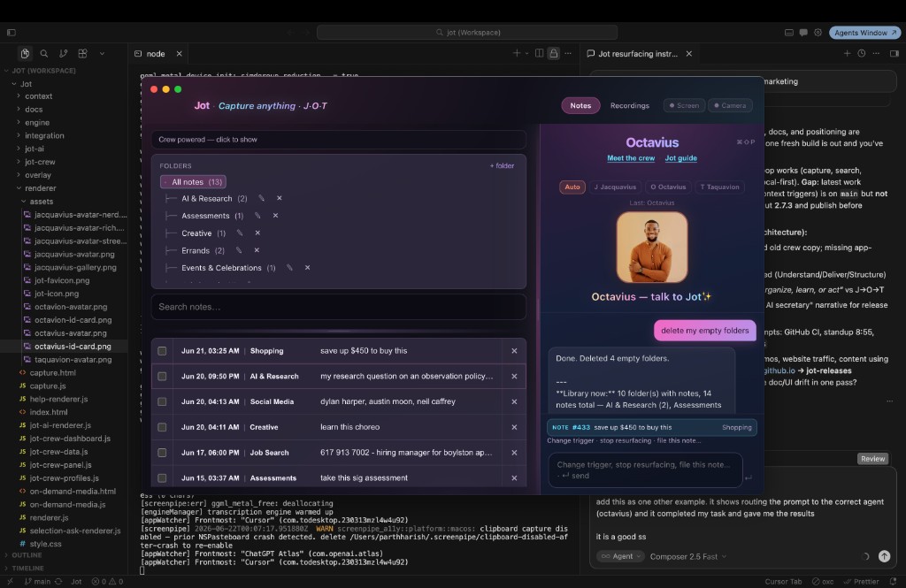Image resolution: width=906 pixels, height=588 pixels.
Task: Check the Job Search note checkbox
Action: (162, 452)
